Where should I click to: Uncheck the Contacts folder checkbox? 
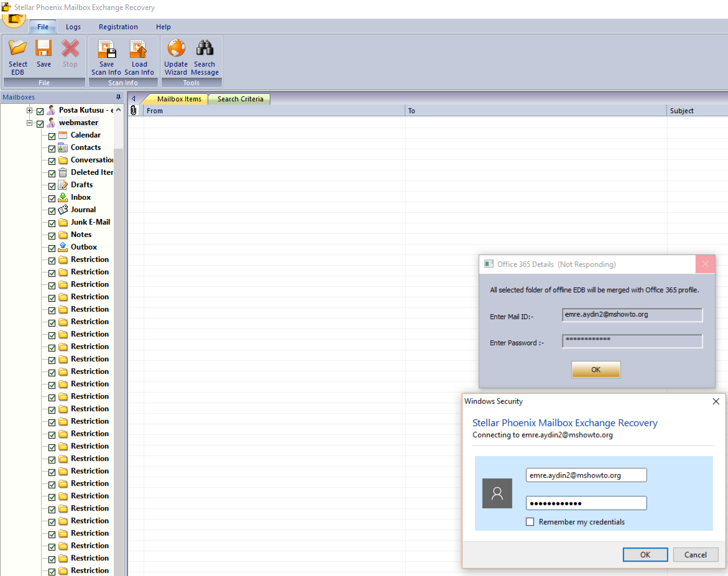pos(52,149)
